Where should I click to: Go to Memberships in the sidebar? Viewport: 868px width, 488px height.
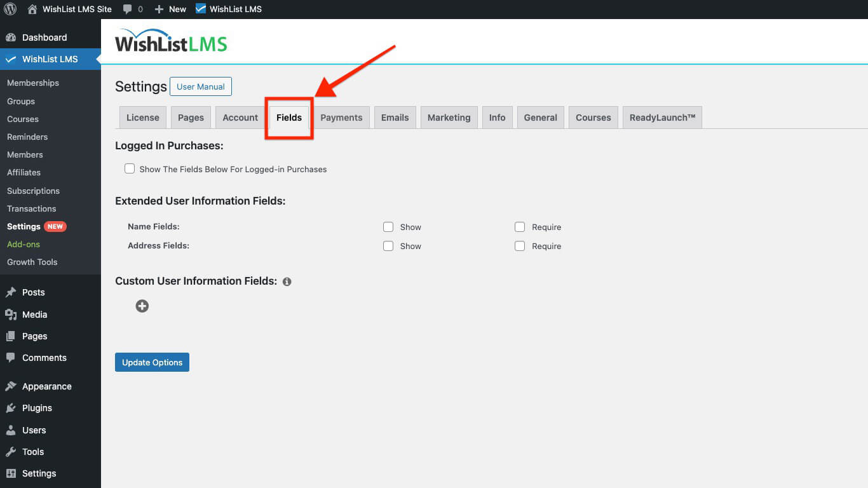tap(32, 83)
